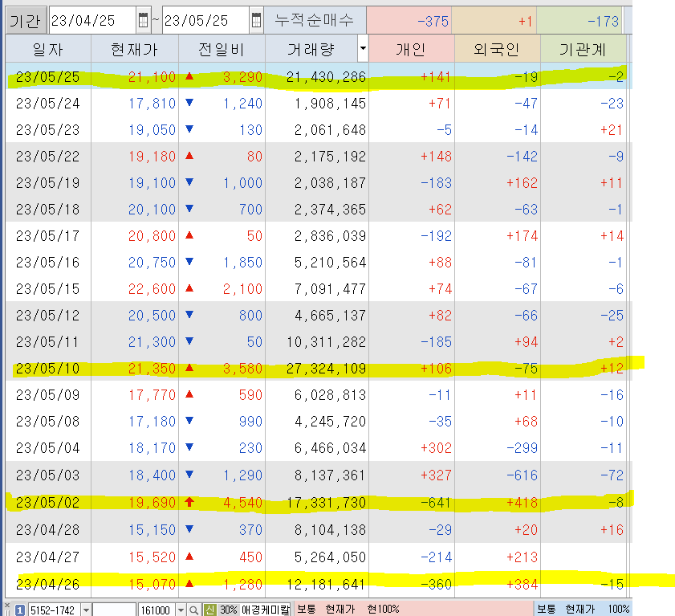The image size is (675, 616).
Task: Click the green 신 credit icon
Action: click(209, 610)
